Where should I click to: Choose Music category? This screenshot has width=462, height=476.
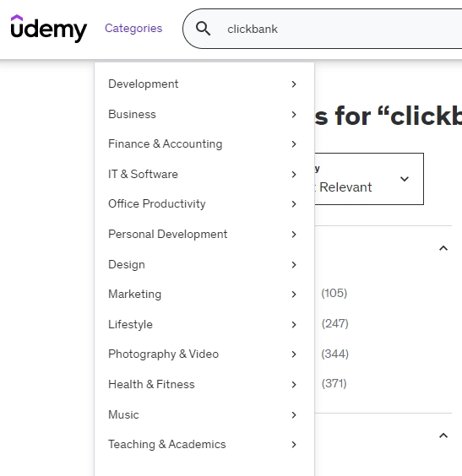203,414
